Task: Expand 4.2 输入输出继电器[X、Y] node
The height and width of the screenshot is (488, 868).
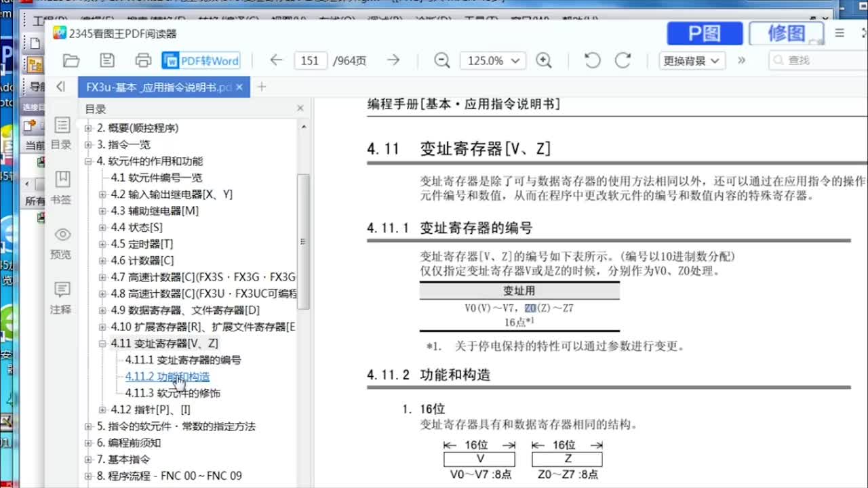Action: coord(103,195)
